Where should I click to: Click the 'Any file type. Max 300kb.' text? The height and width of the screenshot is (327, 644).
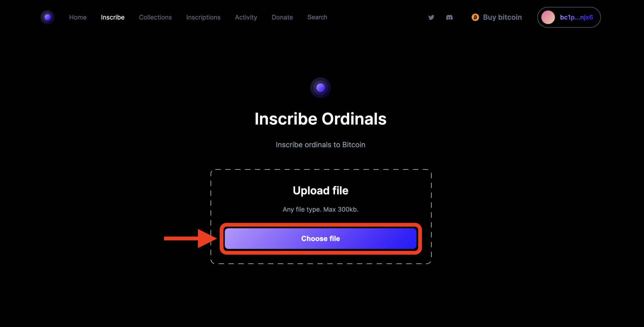[x=321, y=209]
